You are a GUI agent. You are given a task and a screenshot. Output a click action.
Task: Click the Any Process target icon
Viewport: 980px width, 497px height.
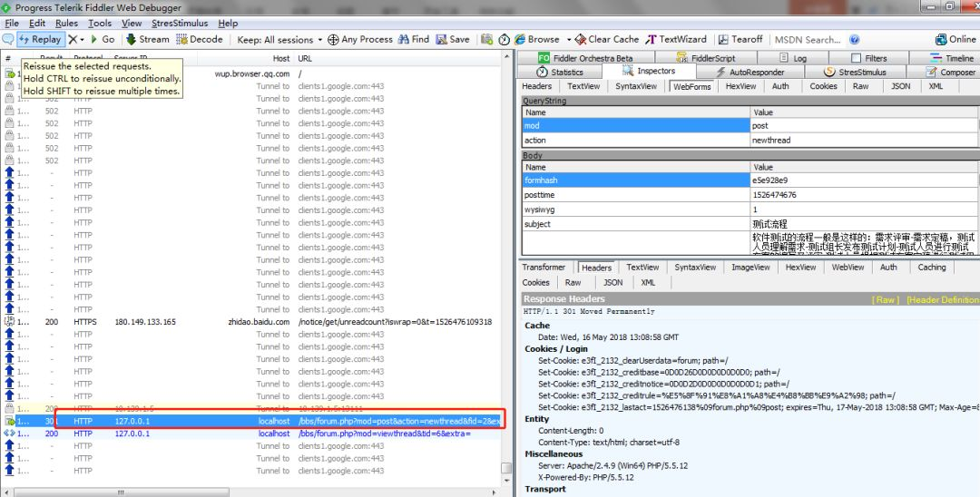pos(334,39)
